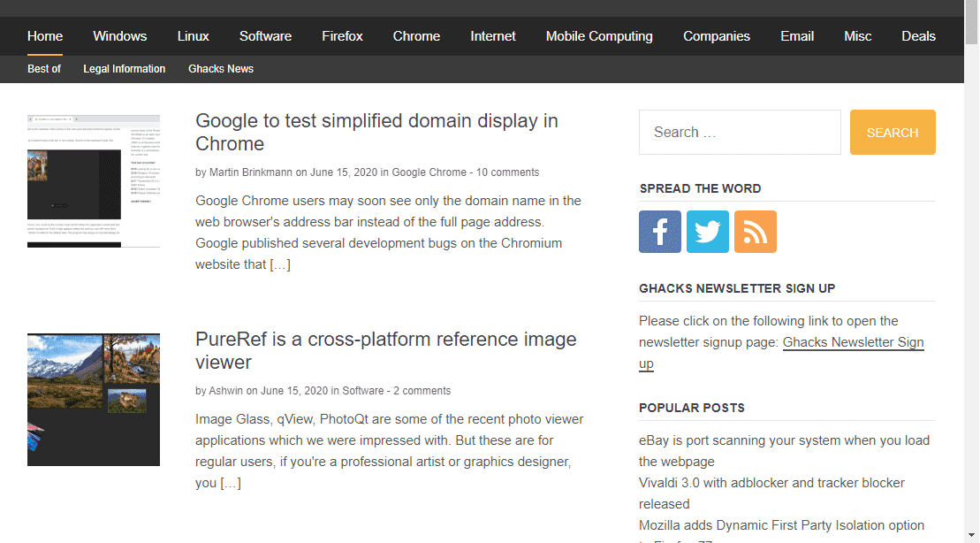Image resolution: width=980 pixels, height=543 pixels.
Task: Open the Software category in navigation bar
Action: (266, 36)
